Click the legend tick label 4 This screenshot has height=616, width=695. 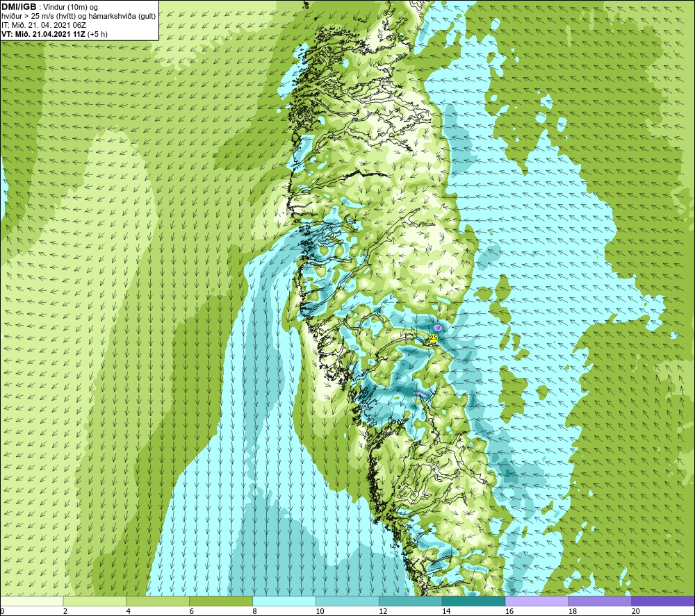[x=129, y=612]
